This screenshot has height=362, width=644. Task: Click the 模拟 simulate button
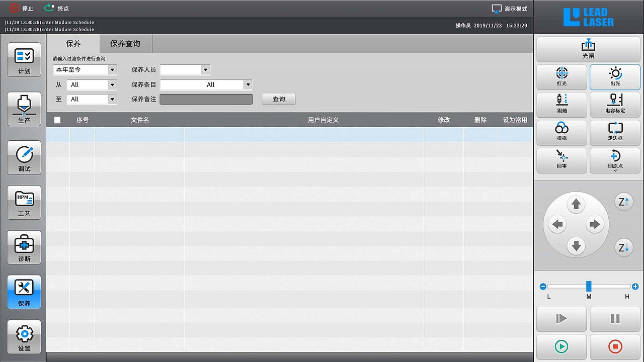[562, 132]
